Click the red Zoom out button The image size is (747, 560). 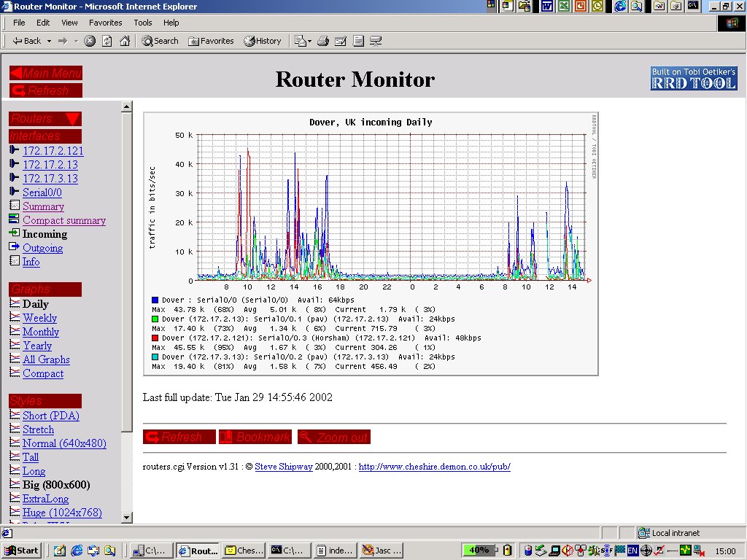pyautogui.click(x=333, y=437)
